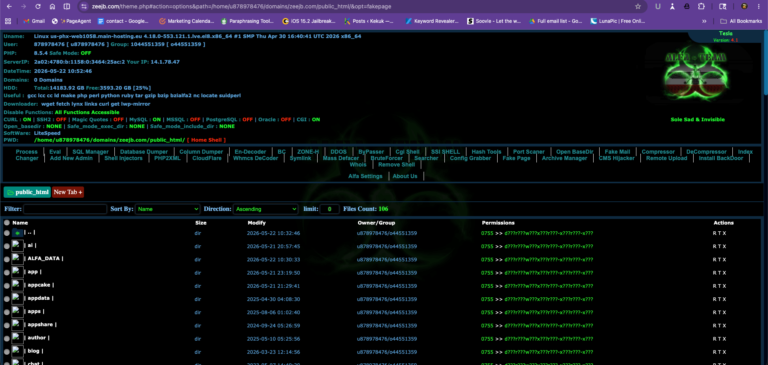Viewport: 768px width, 365px height.
Task: Open the author folder link
Action: [37, 338]
